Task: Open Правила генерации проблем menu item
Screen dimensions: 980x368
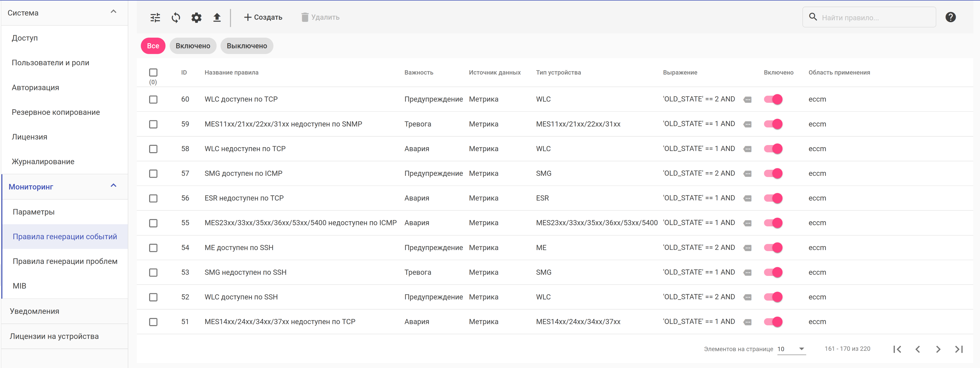Action: tap(65, 261)
